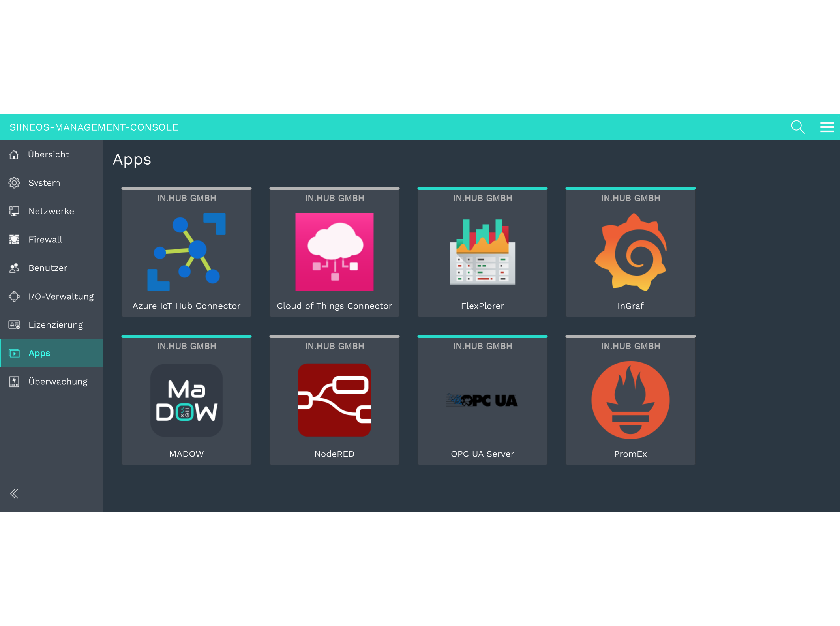Viewport: 840px width, 626px height.
Task: Click the I/O-Verwaltung chip icon
Action: (14, 296)
